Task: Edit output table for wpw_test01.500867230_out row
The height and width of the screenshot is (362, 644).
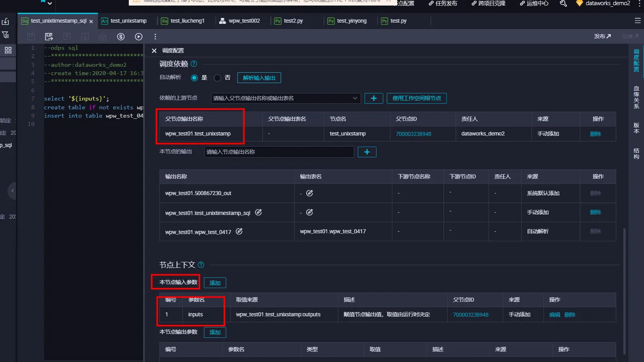Action: click(x=310, y=193)
